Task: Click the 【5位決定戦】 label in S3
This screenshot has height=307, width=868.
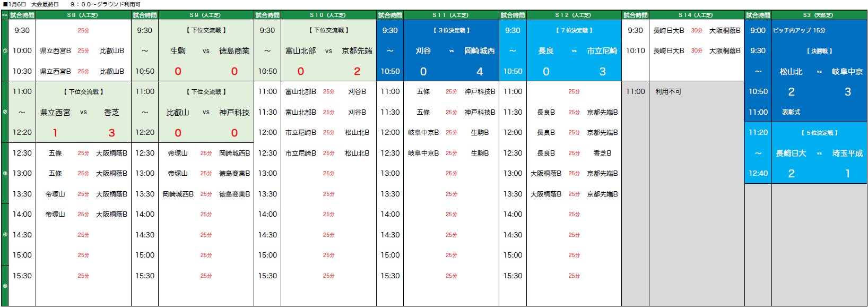Action: click(x=819, y=133)
